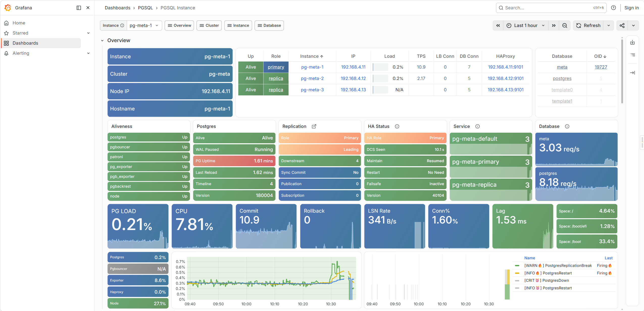The height and width of the screenshot is (311, 644).
Task: Shift time range forward
Action: coord(554,25)
